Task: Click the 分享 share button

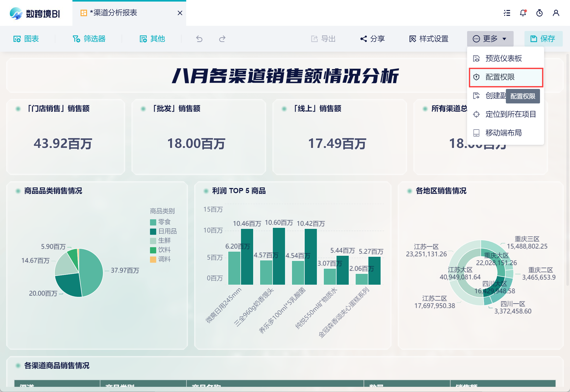Action: (x=373, y=39)
